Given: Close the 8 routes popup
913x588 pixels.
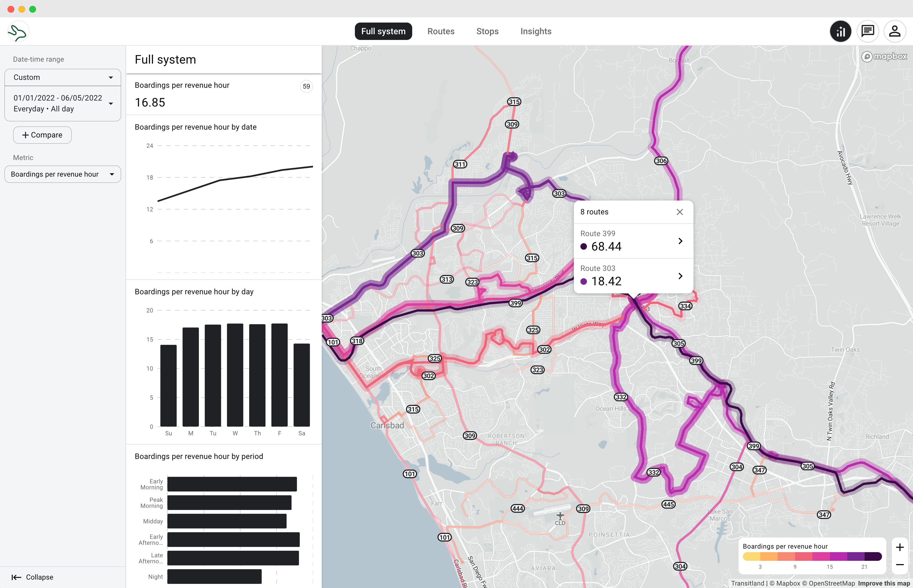Looking at the screenshot, I should pyautogui.click(x=680, y=212).
